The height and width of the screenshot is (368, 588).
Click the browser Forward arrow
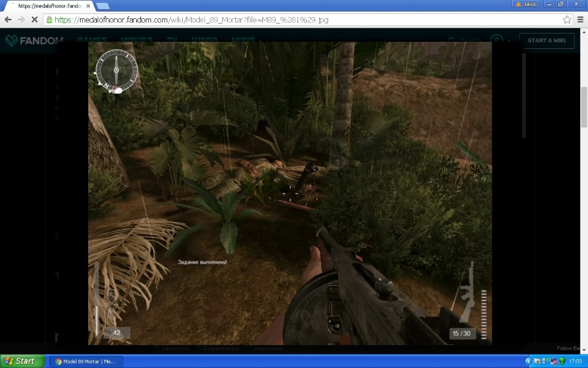21,19
